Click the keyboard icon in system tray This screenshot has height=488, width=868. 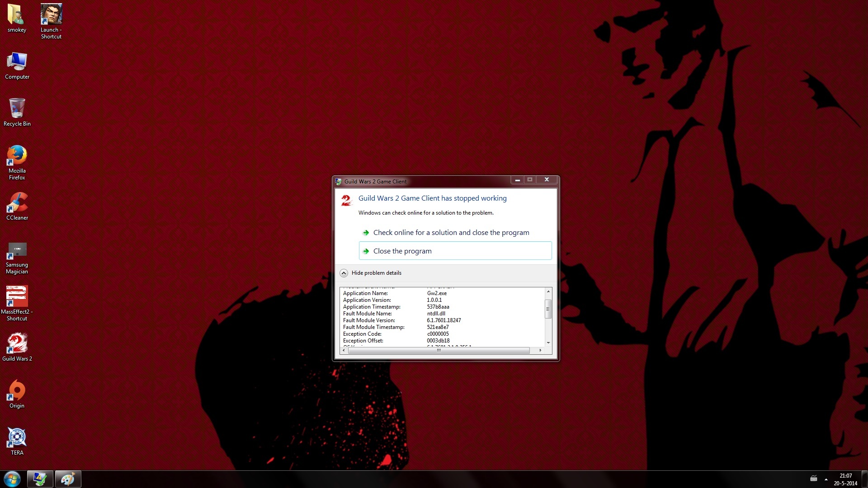click(814, 479)
